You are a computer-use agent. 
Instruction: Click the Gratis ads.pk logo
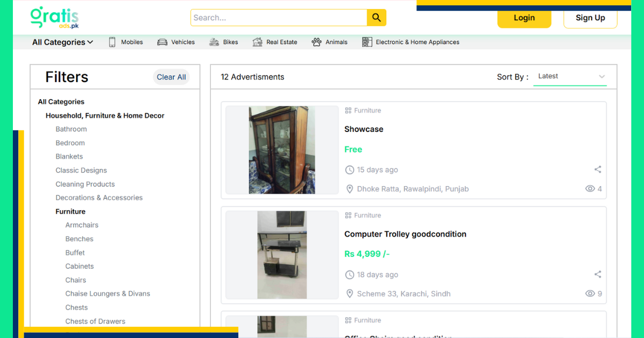(55, 18)
